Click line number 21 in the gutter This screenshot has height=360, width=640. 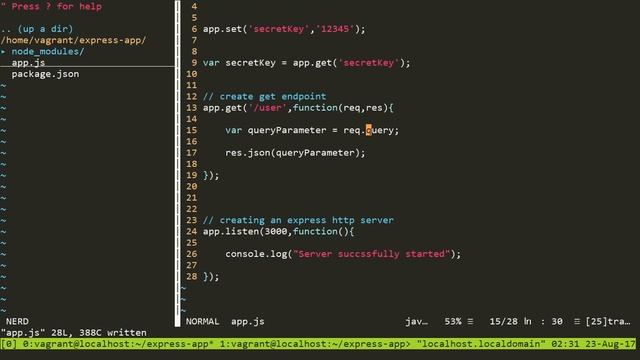191,198
